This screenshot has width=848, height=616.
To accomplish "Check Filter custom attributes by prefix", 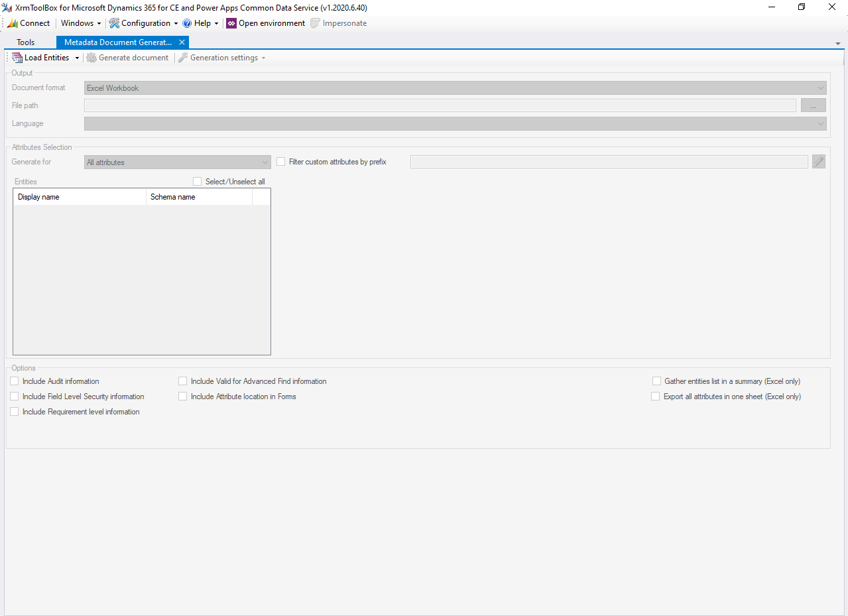I will click(281, 162).
